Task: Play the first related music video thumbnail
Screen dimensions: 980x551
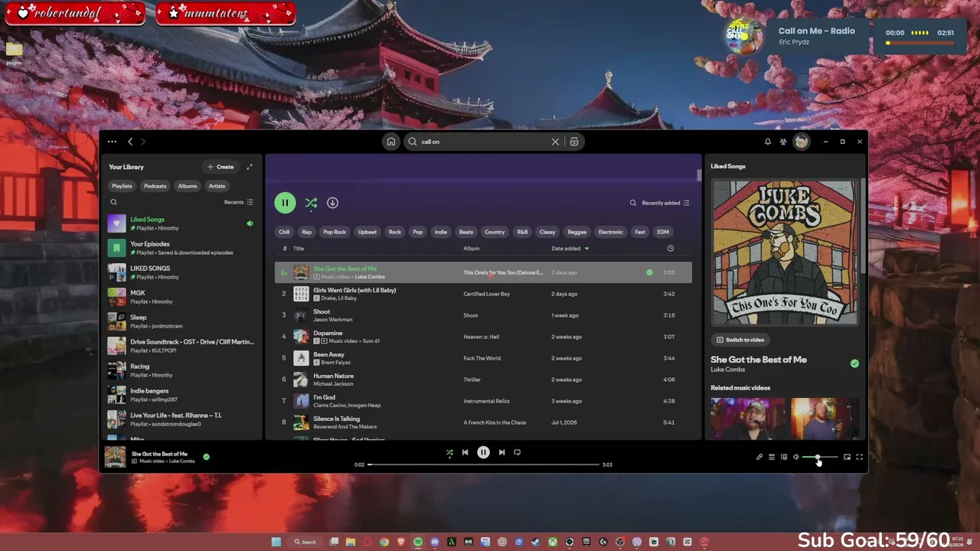Action: [x=747, y=418]
